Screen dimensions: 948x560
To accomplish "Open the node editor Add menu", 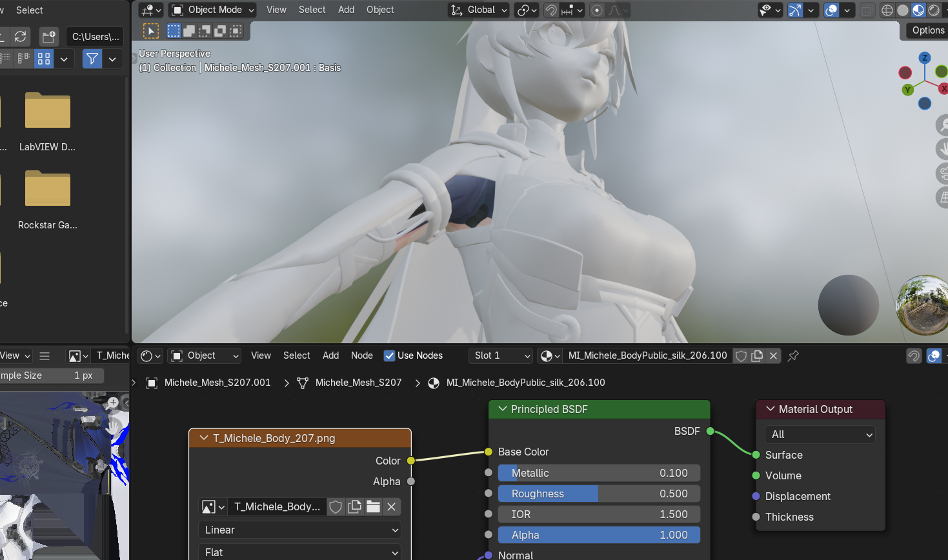I will point(330,355).
